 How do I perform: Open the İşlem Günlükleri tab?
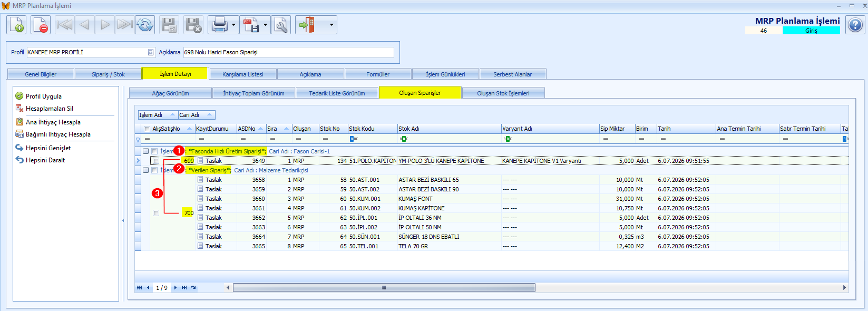click(445, 74)
